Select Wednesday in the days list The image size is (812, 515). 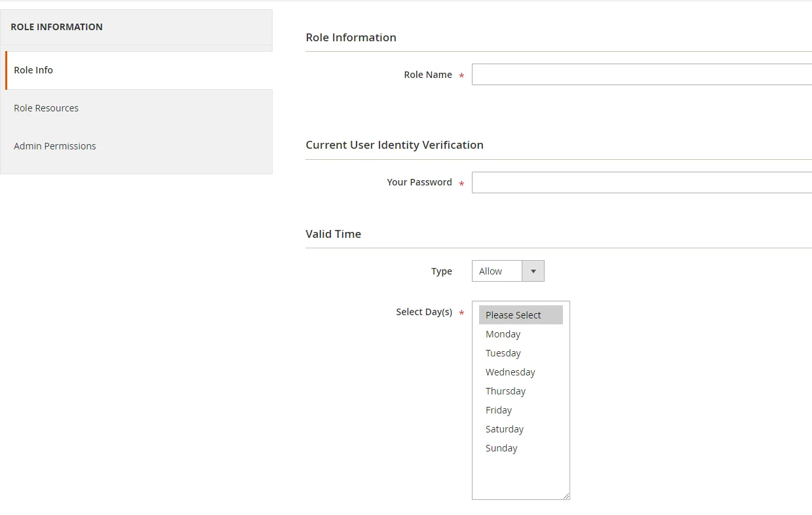pos(511,372)
